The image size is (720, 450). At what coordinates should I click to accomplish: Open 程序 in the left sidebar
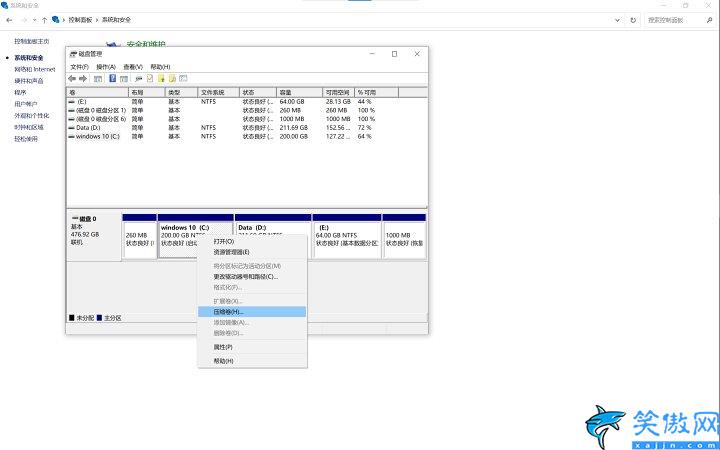click(x=20, y=92)
